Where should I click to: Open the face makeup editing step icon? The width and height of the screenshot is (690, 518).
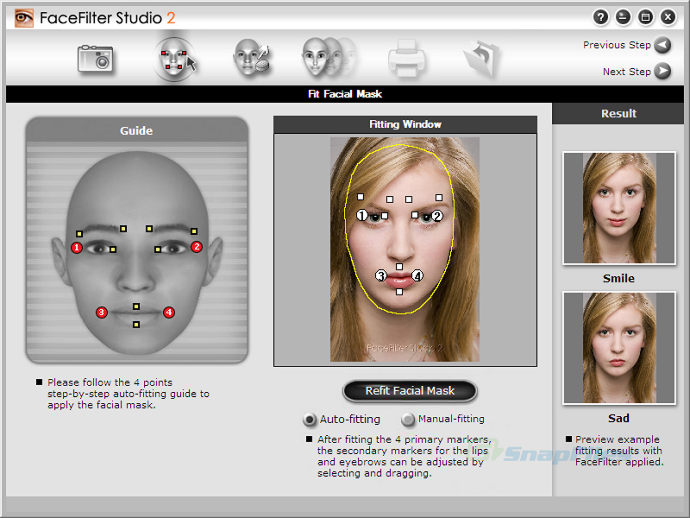(x=252, y=58)
